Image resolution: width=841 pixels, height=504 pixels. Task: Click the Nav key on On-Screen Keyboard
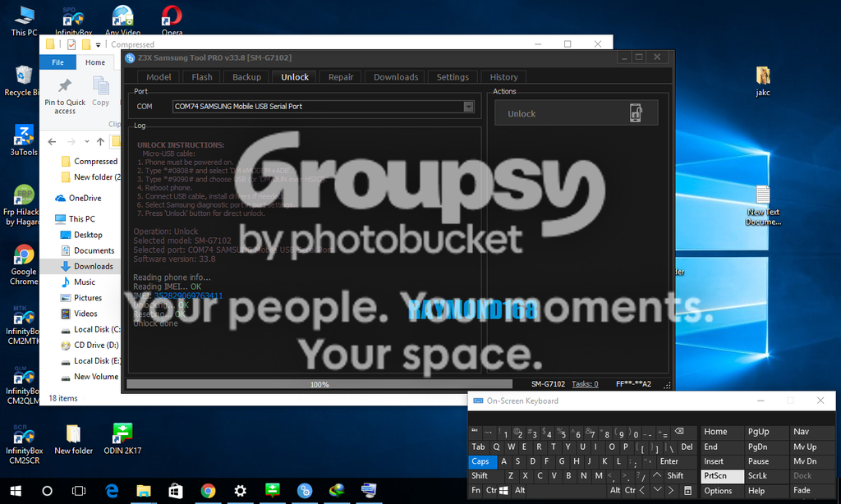coord(811,432)
